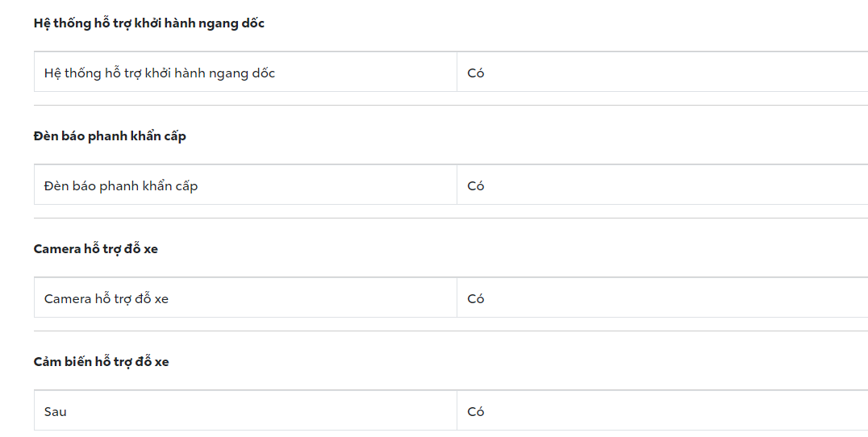Click the column separator in the 'Sau' row

(x=457, y=411)
